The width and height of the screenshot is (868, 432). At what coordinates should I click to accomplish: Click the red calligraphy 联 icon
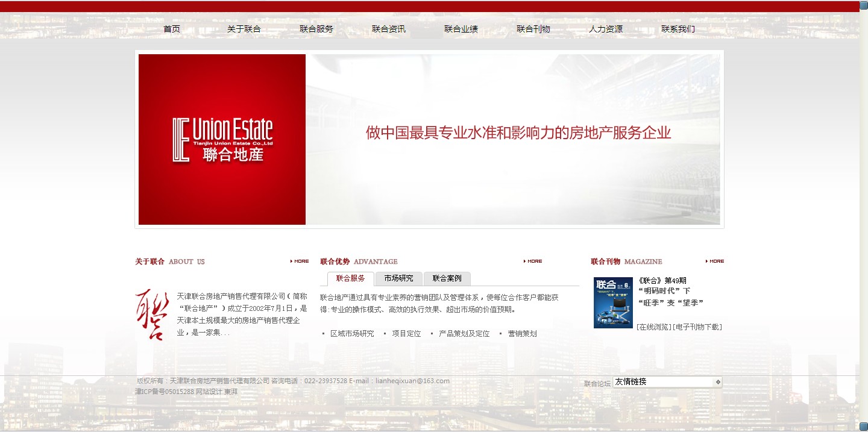(x=152, y=315)
